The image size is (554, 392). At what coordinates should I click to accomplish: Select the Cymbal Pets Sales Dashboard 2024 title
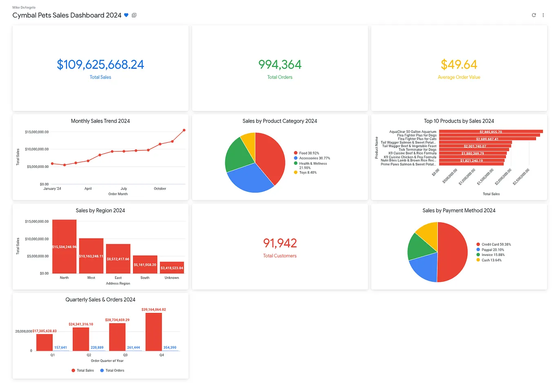pos(66,15)
